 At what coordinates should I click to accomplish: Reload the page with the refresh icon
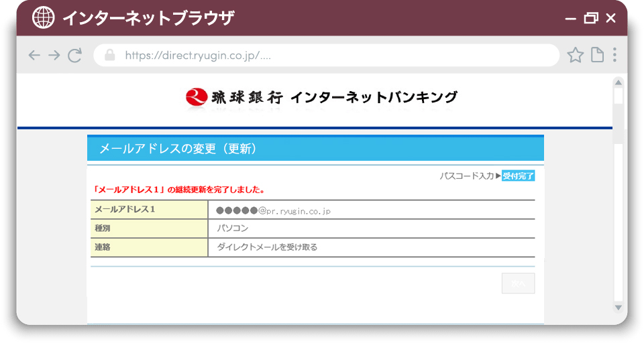75,56
